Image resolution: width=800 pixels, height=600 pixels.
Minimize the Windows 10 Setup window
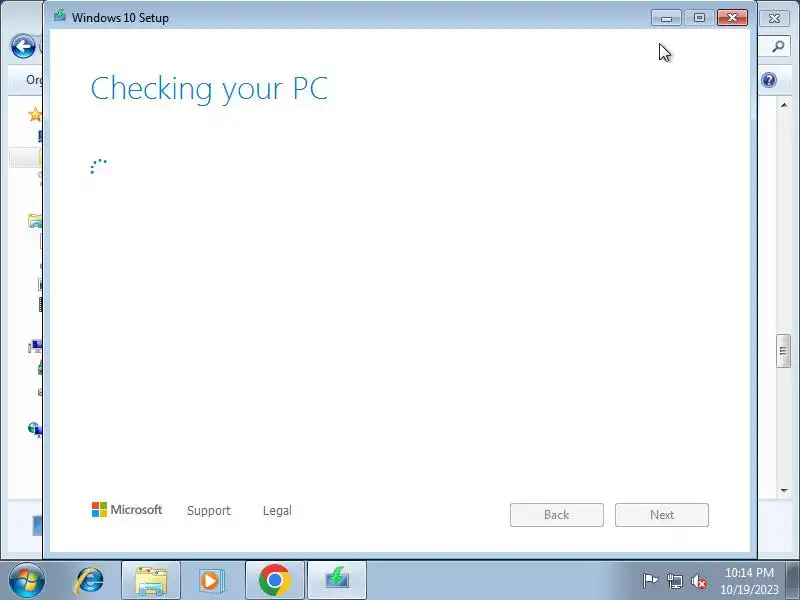click(x=666, y=18)
